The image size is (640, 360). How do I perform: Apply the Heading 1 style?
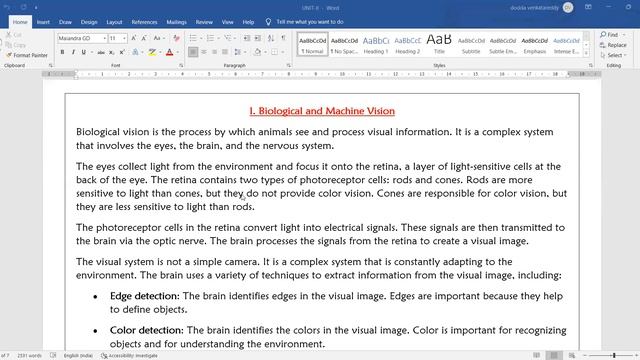click(x=376, y=44)
